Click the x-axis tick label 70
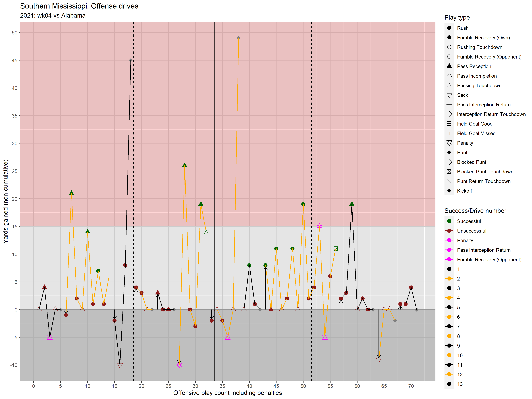Image resolution: width=532 pixels, height=399 pixels. pos(411,386)
